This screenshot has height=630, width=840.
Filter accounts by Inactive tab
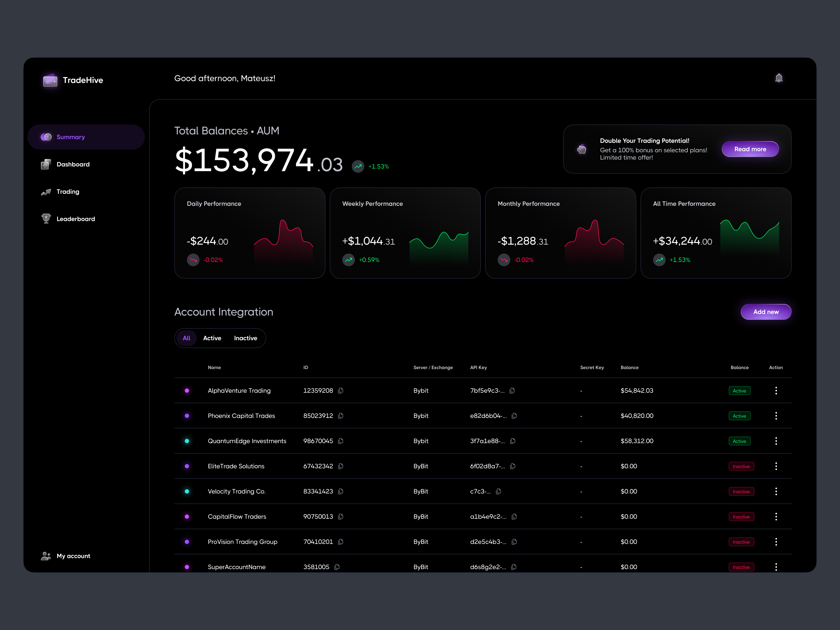click(x=245, y=338)
